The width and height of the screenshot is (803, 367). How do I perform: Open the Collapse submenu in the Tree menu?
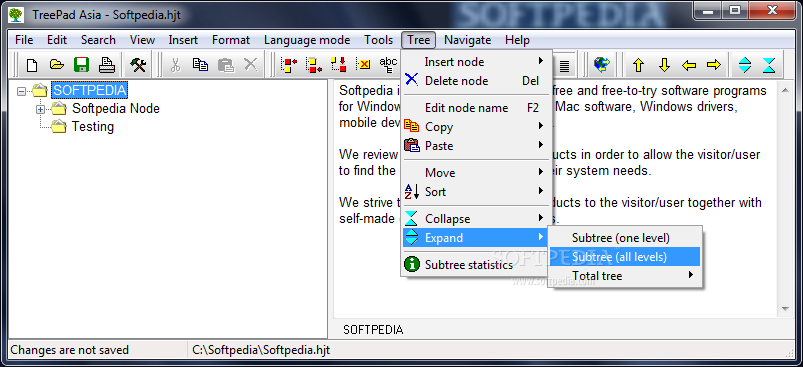click(476, 219)
